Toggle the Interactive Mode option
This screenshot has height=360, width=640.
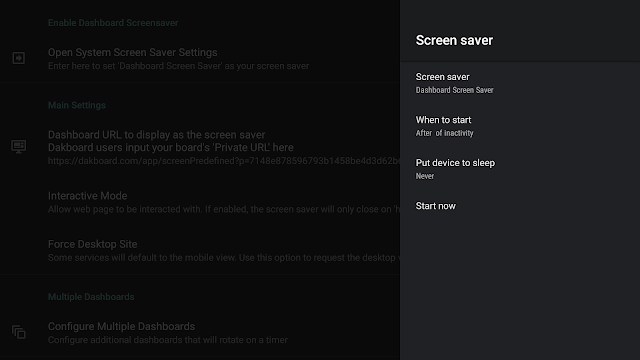point(200,202)
